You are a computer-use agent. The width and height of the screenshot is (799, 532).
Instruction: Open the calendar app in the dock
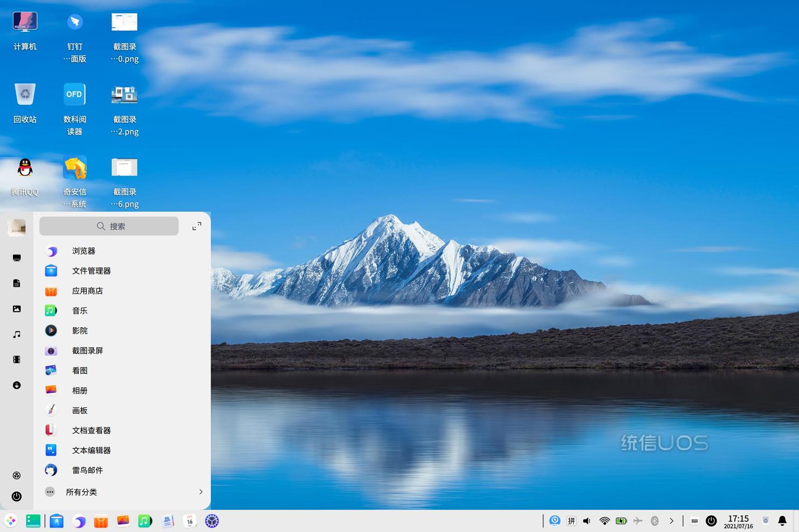190,521
